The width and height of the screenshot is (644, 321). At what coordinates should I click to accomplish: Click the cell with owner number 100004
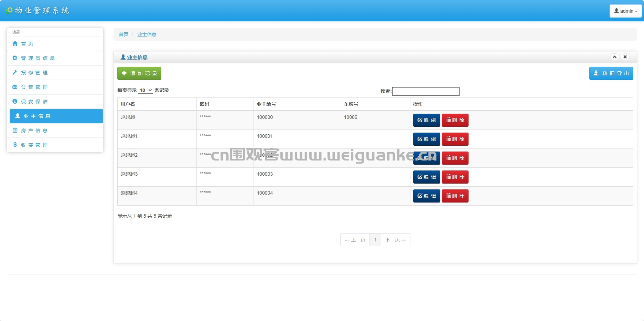[297, 196]
